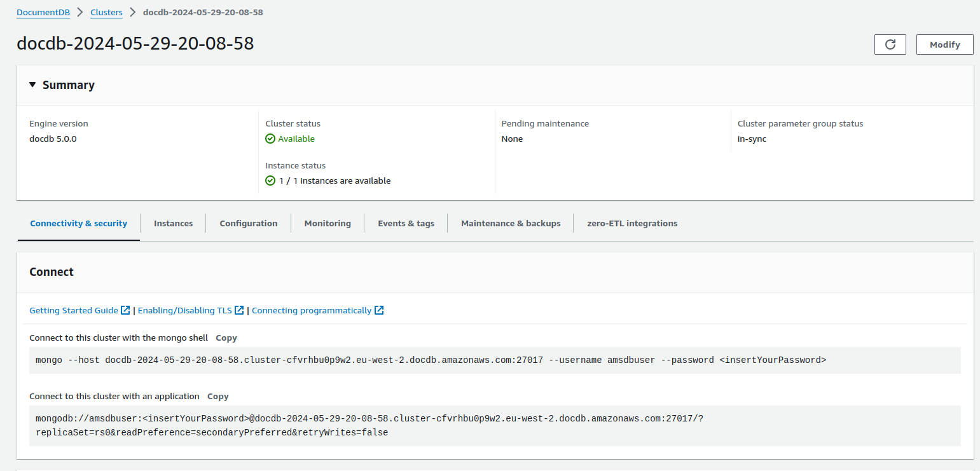The width and height of the screenshot is (980, 471).
Task: Click external-link icon after Connecting programmatically
Action: click(x=379, y=310)
